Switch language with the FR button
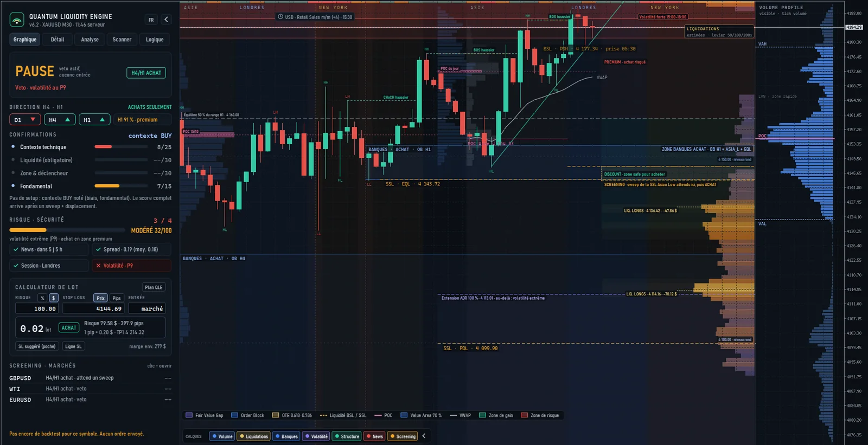 [x=151, y=20]
